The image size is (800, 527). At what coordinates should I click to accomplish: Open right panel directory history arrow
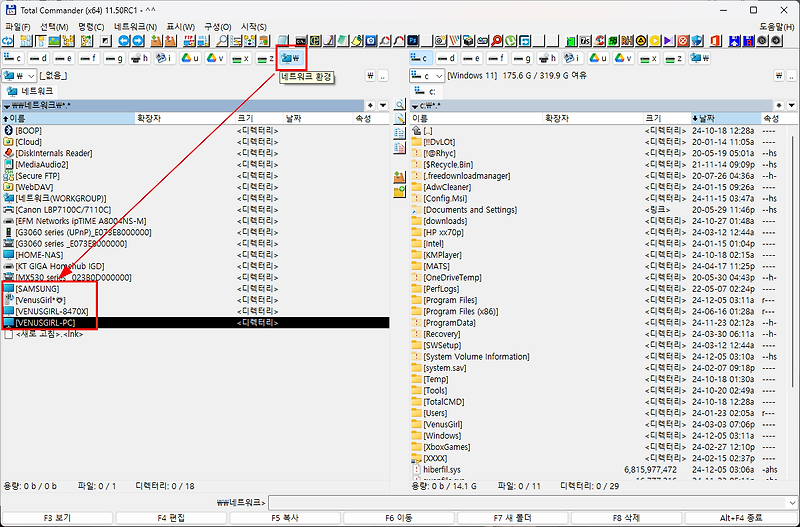pos(791,106)
